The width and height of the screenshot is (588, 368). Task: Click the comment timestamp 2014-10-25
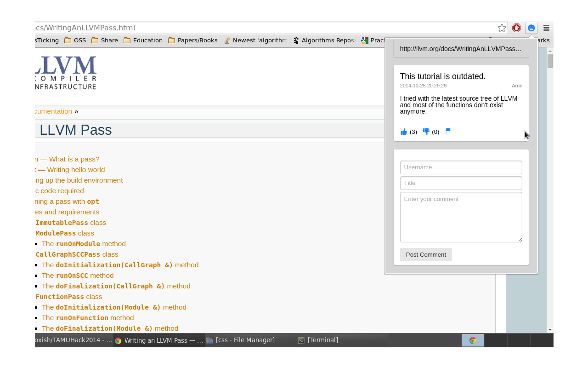click(423, 86)
